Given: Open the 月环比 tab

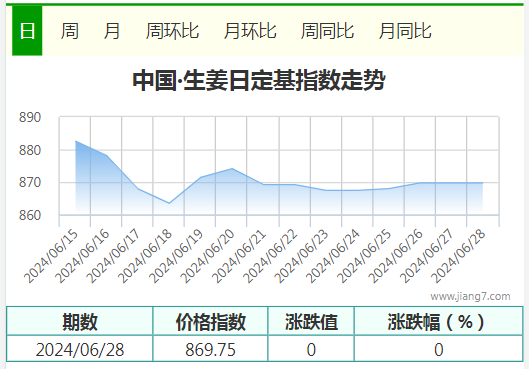Looking at the screenshot, I should (250, 31).
